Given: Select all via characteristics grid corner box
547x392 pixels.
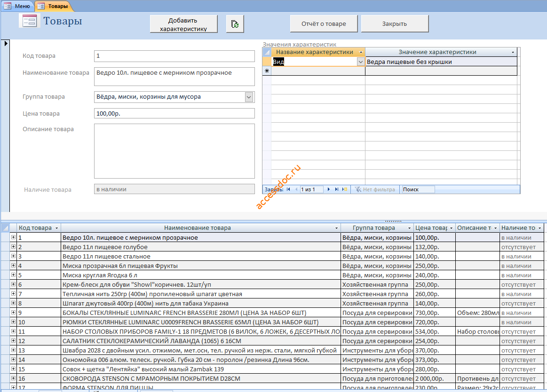Looking at the screenshot, I should coord(267,52).
